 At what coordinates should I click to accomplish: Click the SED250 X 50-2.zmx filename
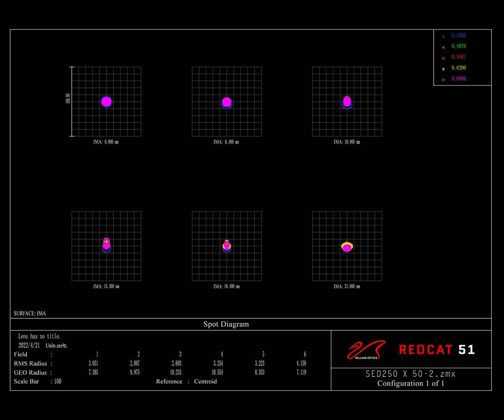pos(411,374)
